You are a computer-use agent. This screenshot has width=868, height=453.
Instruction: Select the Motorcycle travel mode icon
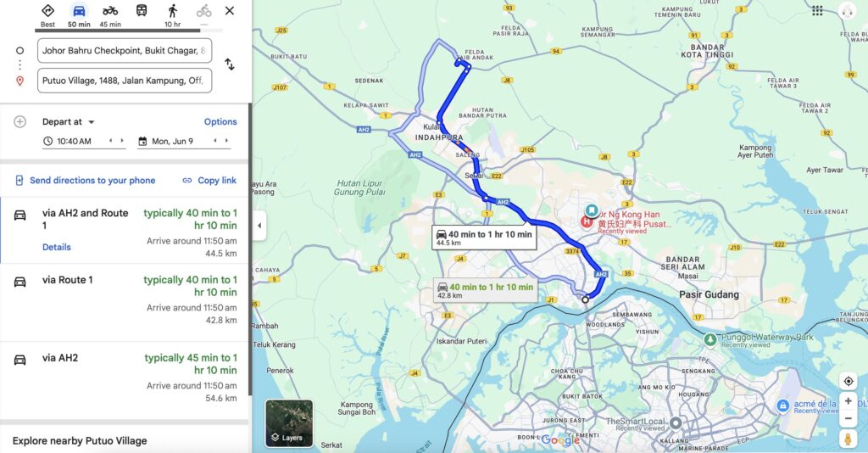(x=110, y=11)
